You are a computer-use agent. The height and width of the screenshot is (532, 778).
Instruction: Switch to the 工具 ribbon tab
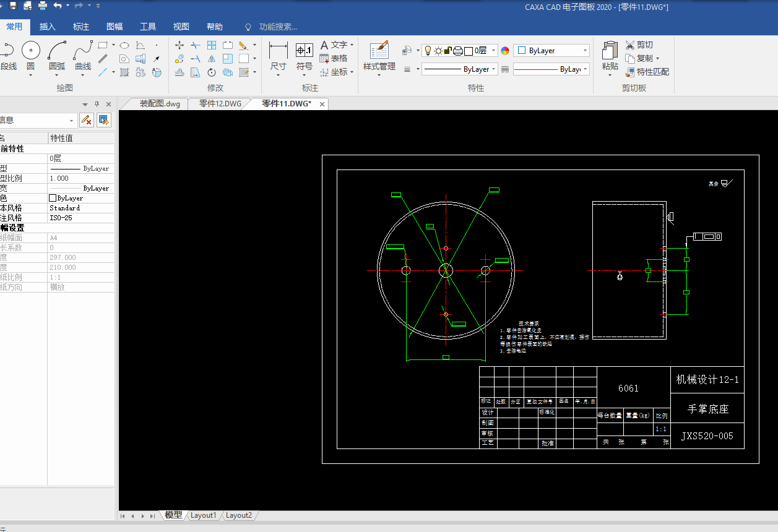tap(148, 27)
